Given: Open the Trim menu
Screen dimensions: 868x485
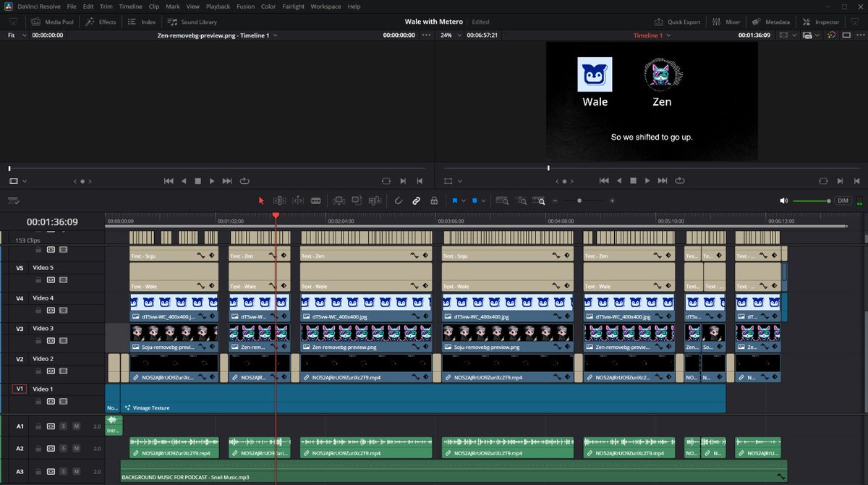Looking at the screenshot, I should point(106,7).
